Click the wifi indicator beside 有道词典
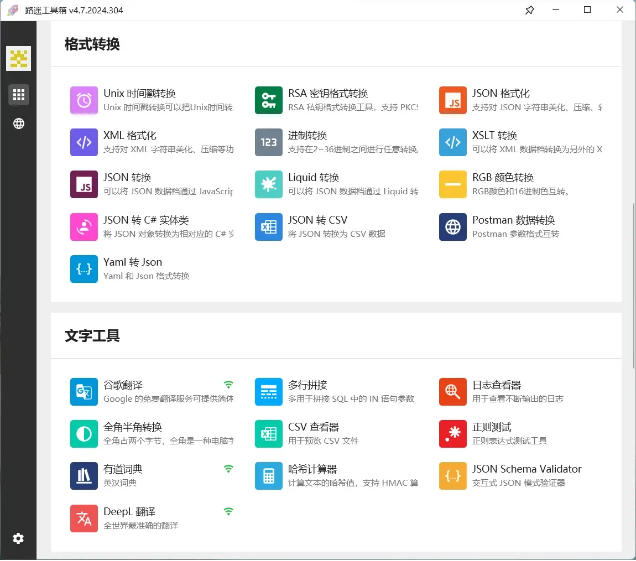This screenshot has height=561, width=636. point(228,469)
